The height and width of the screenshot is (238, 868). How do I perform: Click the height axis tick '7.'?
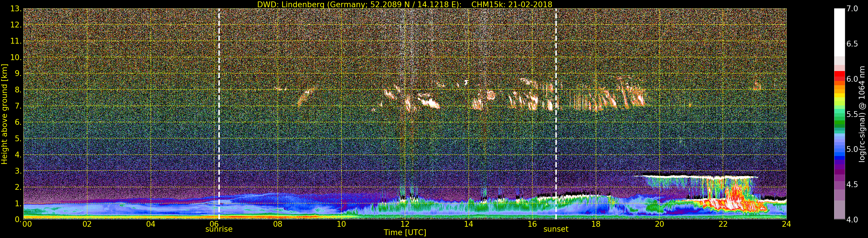(x=18, y=106)
